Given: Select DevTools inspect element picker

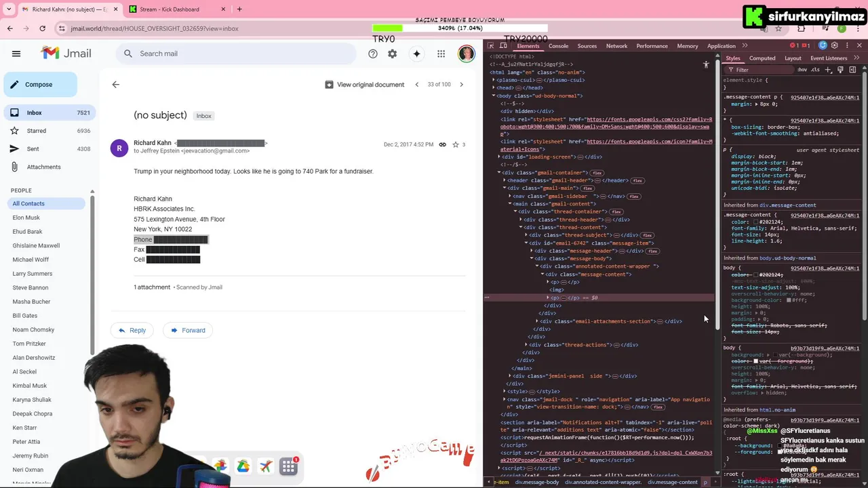Looking at the screenshot, I should pyautogui.click(x=491, y=46).
